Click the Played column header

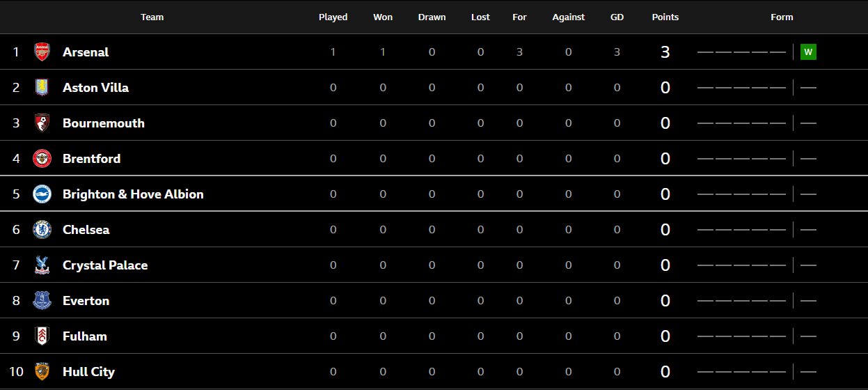tap(333, 17)
